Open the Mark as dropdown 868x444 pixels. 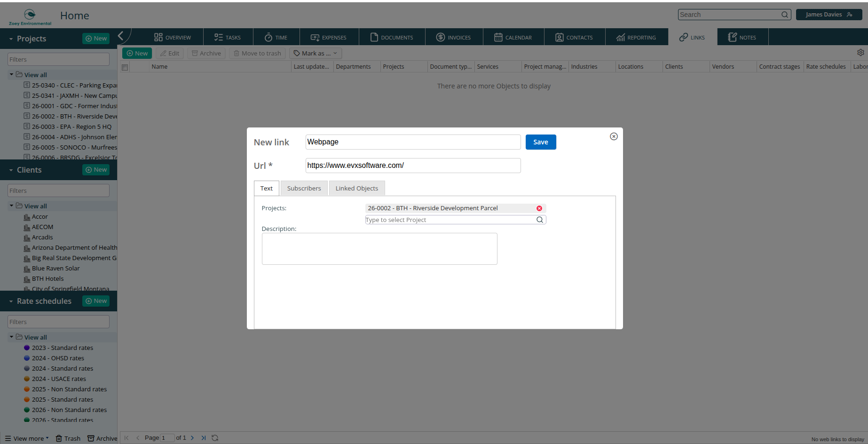316,53
